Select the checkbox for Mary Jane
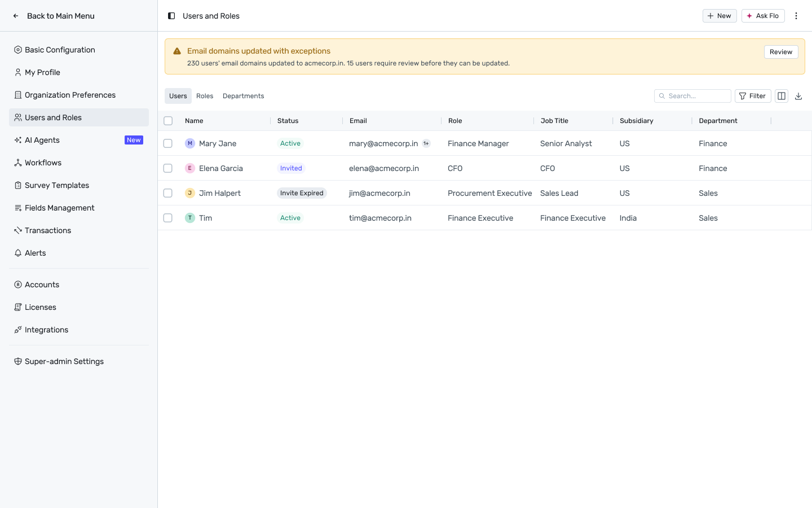 click(168, 143)
